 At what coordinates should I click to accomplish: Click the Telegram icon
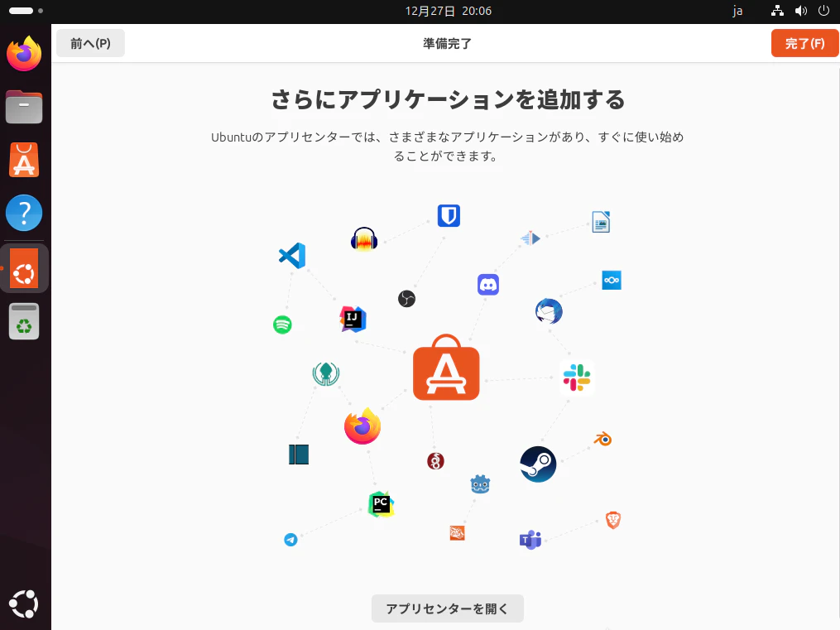click(x=290, y=540)
